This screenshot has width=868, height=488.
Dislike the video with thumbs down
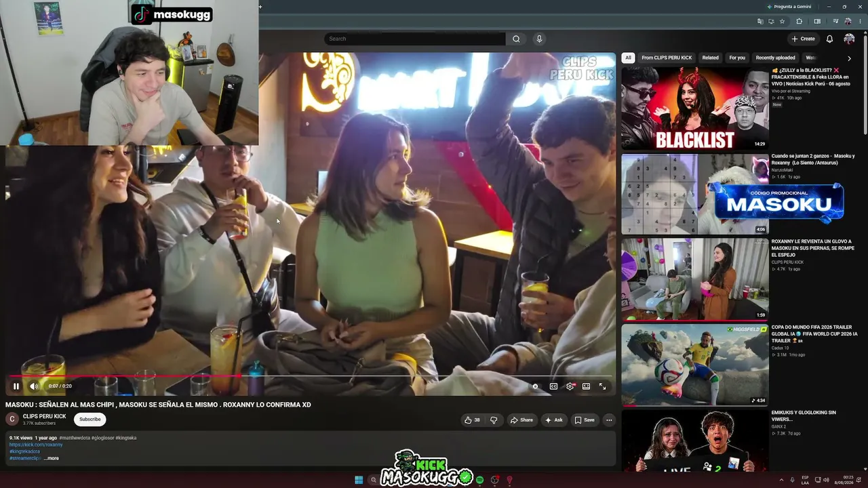point(494,420)
